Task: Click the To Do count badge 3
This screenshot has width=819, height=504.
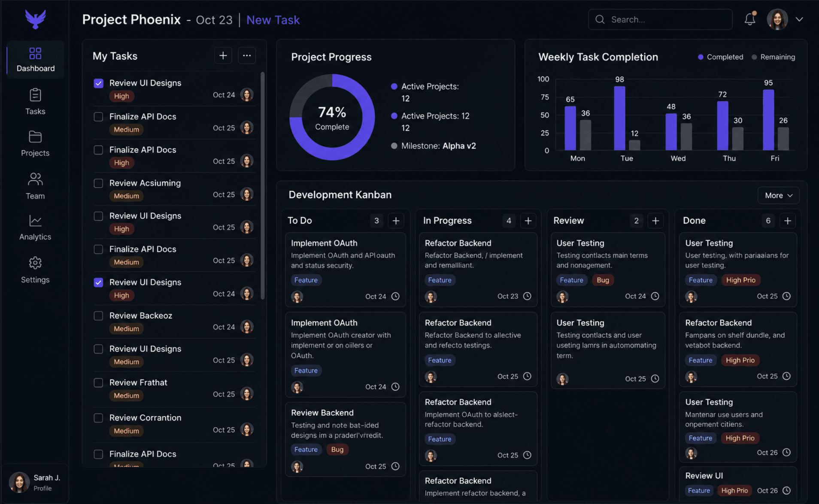Action: click(376, 221)
